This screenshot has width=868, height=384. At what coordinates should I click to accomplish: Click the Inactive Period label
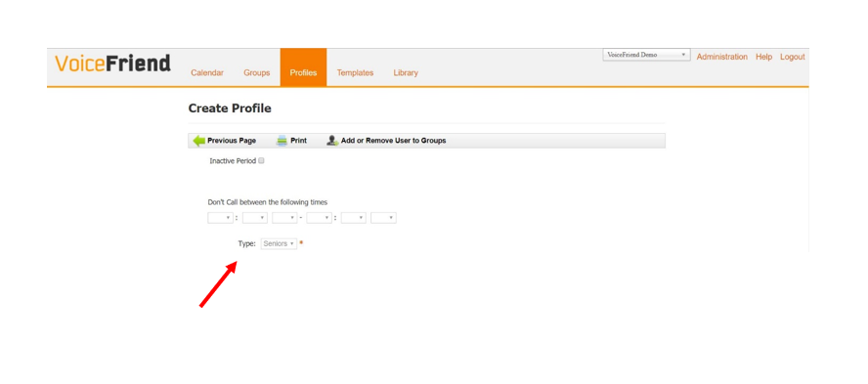pyautogui.click(x=233, y=161)
